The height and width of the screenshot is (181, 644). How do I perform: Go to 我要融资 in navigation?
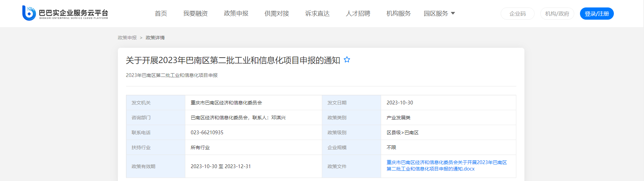point(195,14)
